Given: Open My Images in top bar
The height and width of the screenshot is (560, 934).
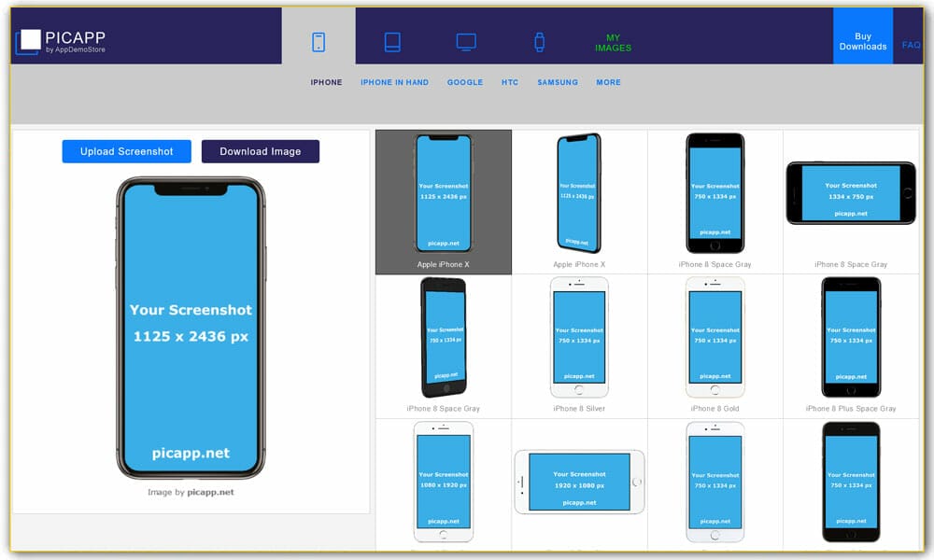Looking at the screenshot, I should tap(613, 43).
